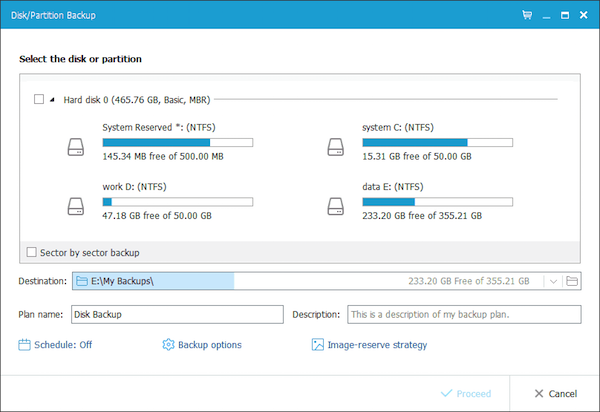600x412 pixels.
Task: Click the Description text field
Action: [x=464, y=314]
